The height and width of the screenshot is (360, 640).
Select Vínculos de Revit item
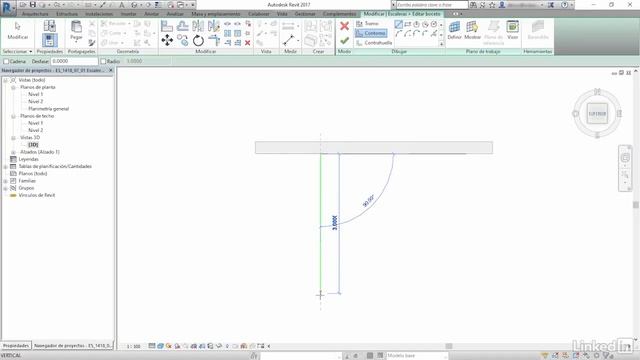[x=37, y=195]
